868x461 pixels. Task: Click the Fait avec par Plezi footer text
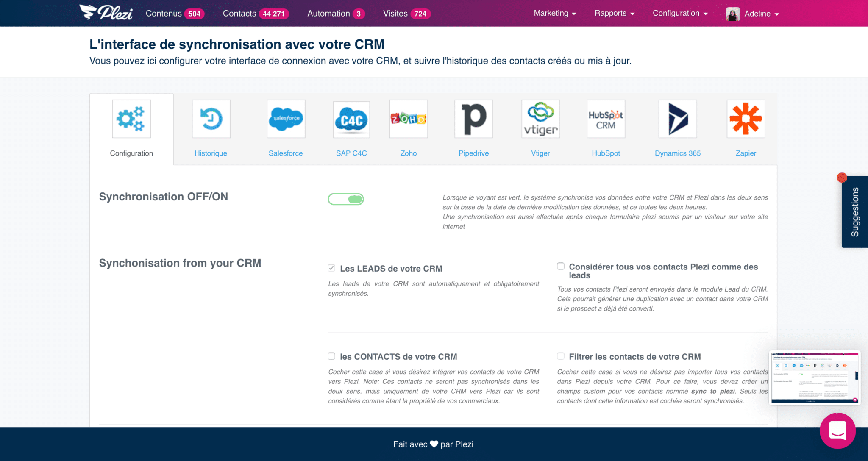coord(433,444)
